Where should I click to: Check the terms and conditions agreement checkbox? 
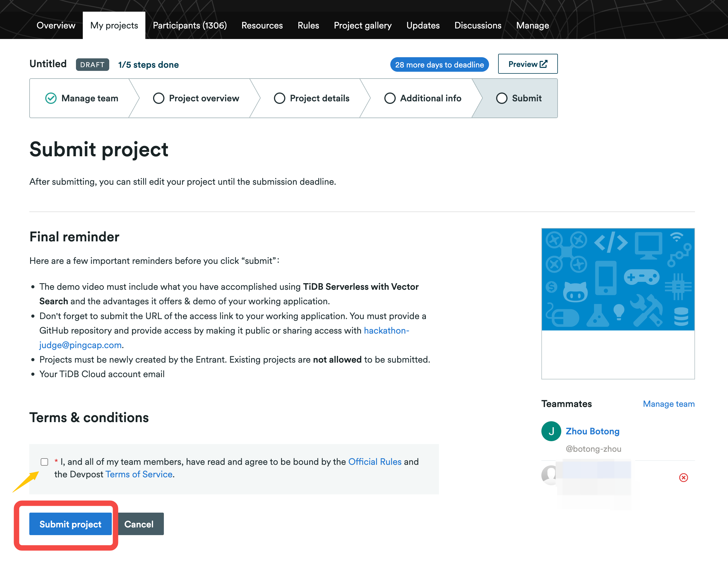pyautogui.click(x=44, y=462)
